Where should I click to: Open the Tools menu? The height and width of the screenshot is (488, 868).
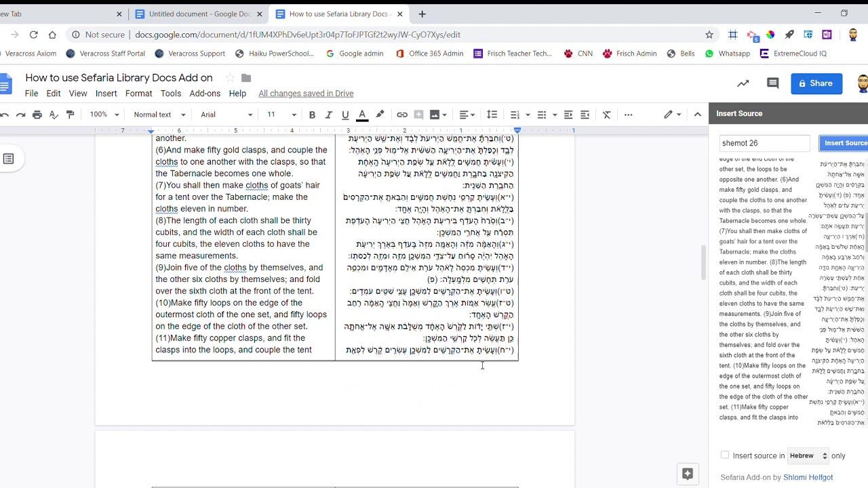170,94
